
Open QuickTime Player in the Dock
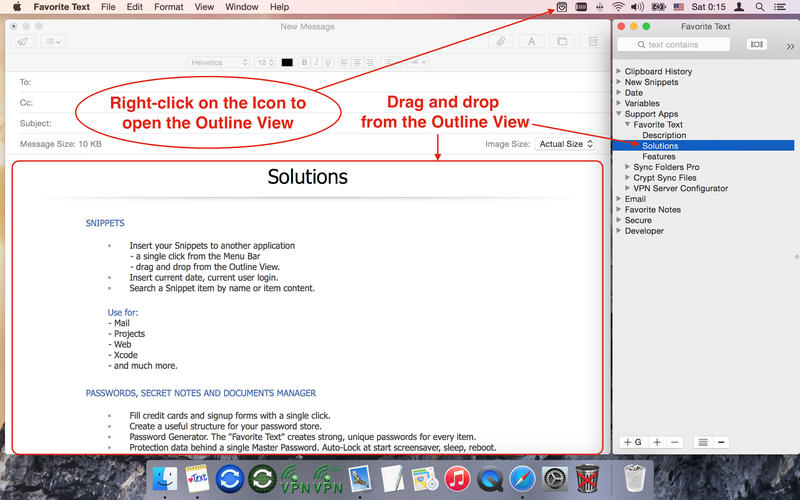[x=490, y=480]
